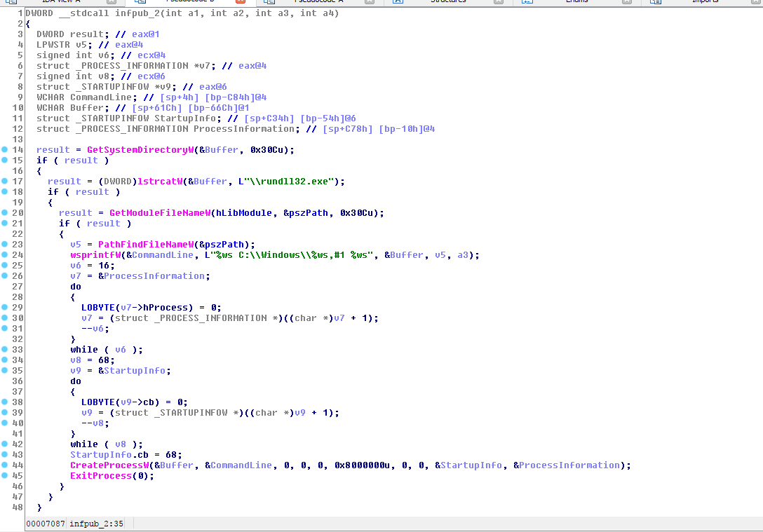Toggle breakpoint dot on line 14
Viewport: 763px width, 532px height.
point(6,150)
